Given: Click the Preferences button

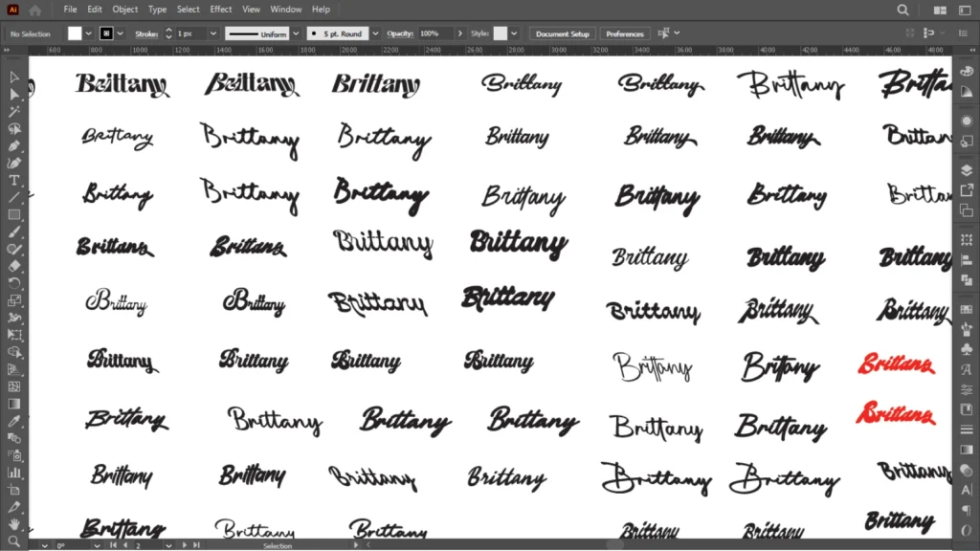Looking at the screenshot, I should click(625, 33).
